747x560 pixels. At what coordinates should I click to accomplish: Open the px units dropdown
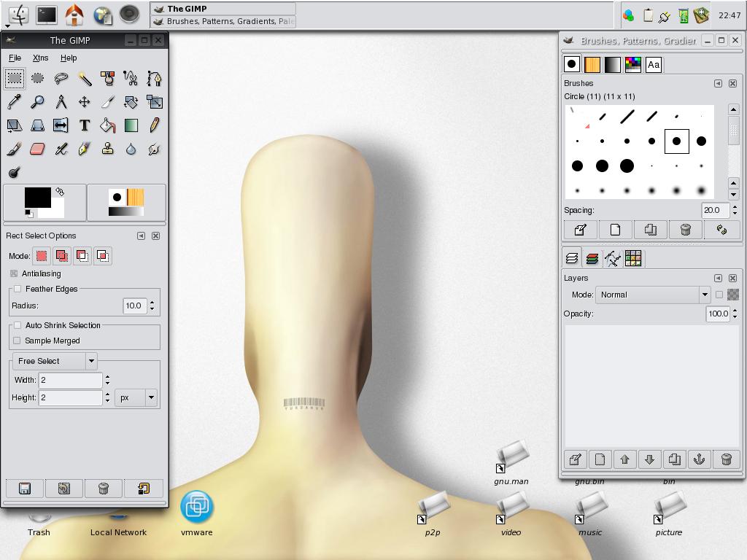point(136,397)
